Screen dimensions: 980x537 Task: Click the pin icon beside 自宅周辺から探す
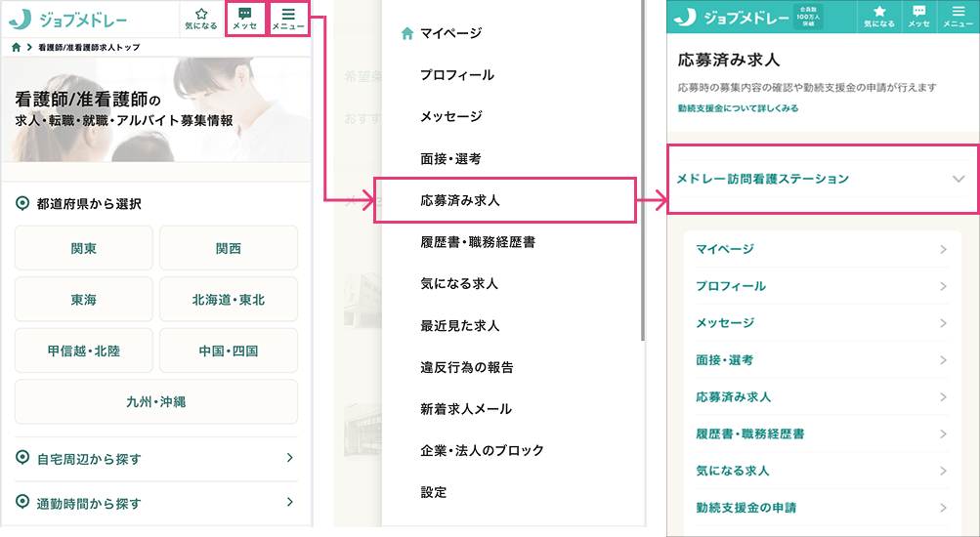click(x=22, y=458)
